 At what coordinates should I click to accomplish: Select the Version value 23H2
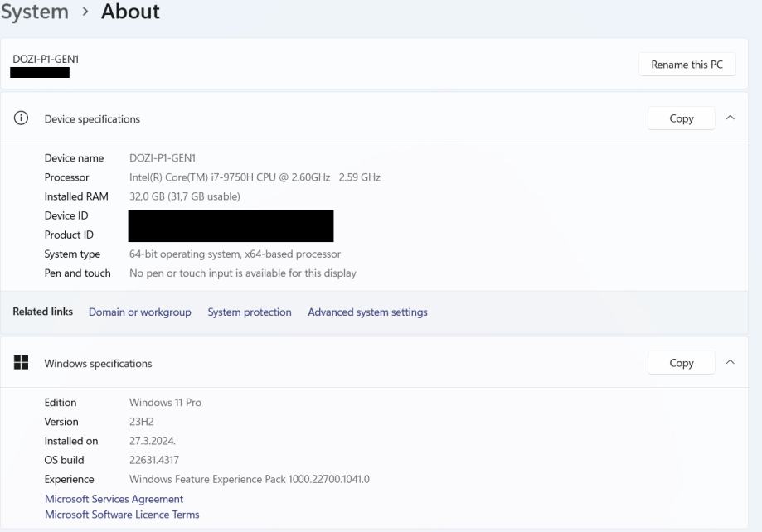click(142, 422)
